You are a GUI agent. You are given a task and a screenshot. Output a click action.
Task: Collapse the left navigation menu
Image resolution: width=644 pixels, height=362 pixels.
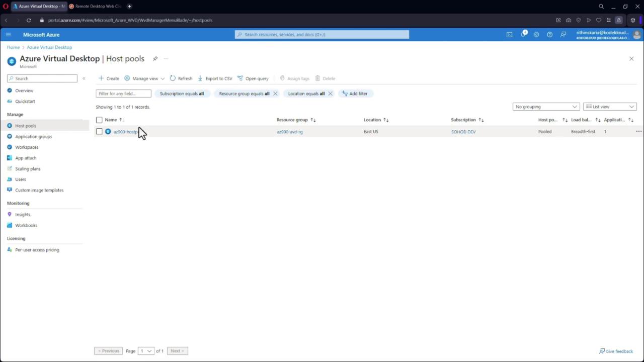84,78
